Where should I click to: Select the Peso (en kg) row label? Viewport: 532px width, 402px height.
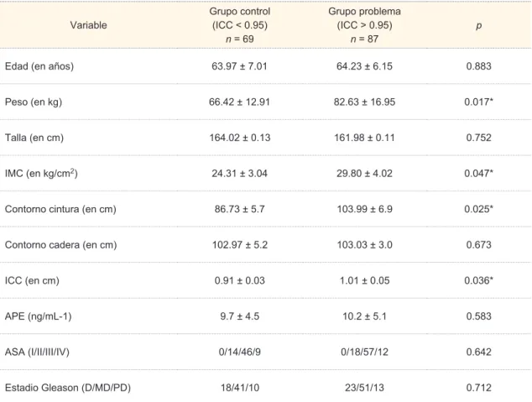click(x=34, y=102)
